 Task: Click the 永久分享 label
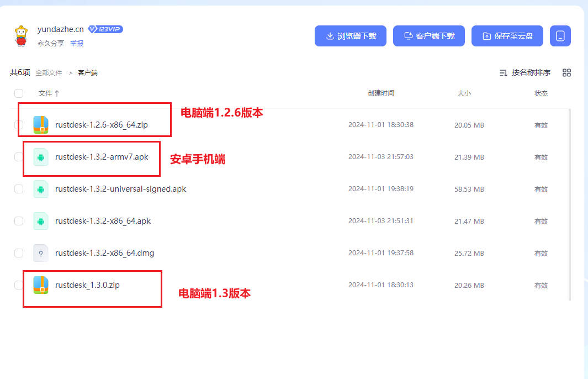click(x=51, y=44)
